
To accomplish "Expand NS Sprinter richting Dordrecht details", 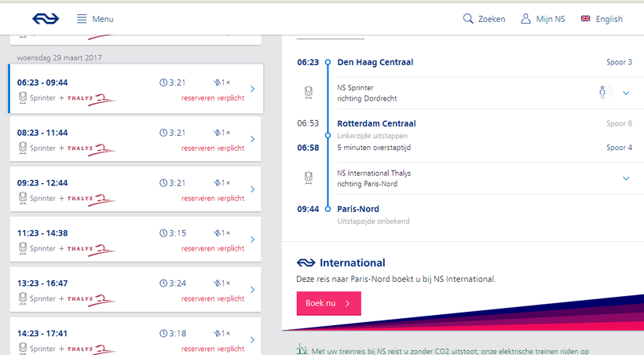I will pyautogui.click(x=626, y=93).
